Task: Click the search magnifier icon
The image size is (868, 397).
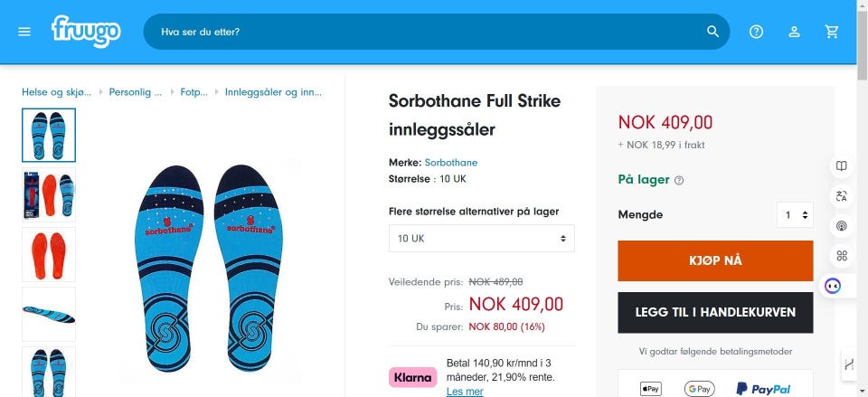Action: [713, 32]
